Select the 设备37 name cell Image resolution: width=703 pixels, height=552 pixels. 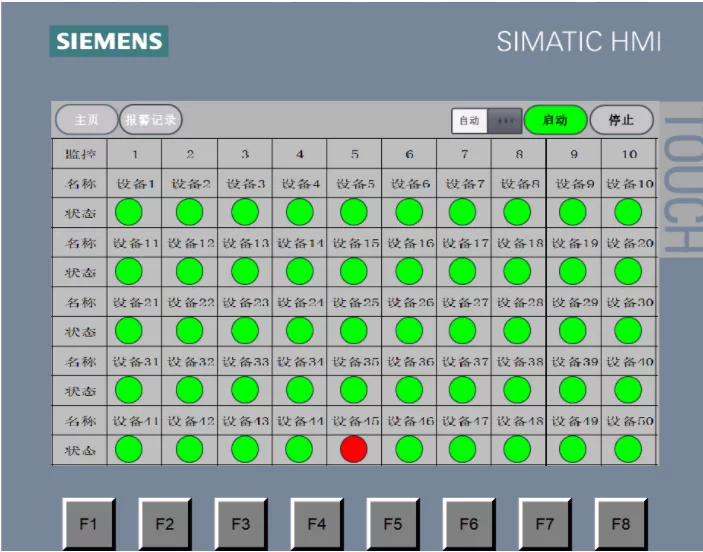[x=464, y=361]
